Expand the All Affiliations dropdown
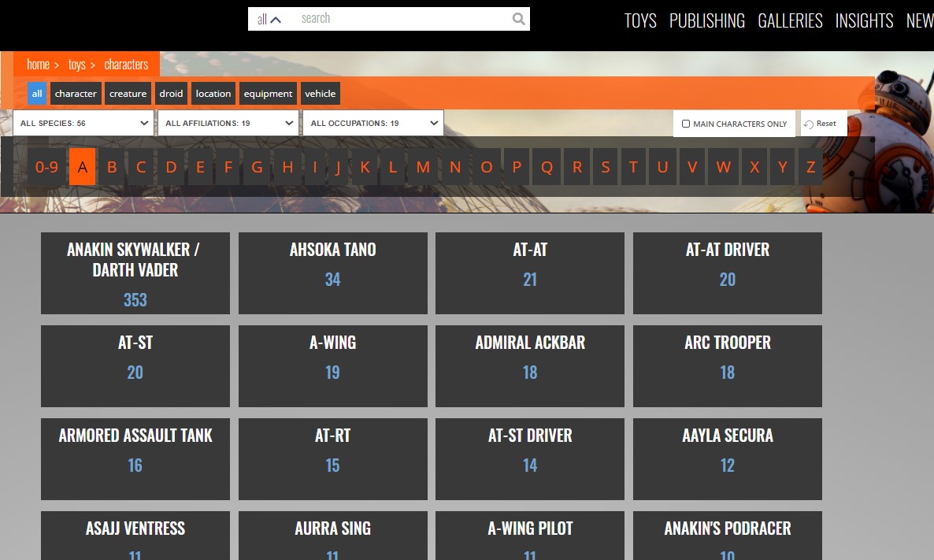 tap(229, 123)
